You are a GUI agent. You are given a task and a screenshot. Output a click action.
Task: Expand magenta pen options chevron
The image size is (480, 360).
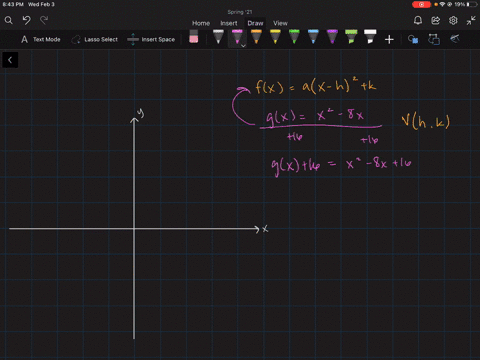pos(243,46)
